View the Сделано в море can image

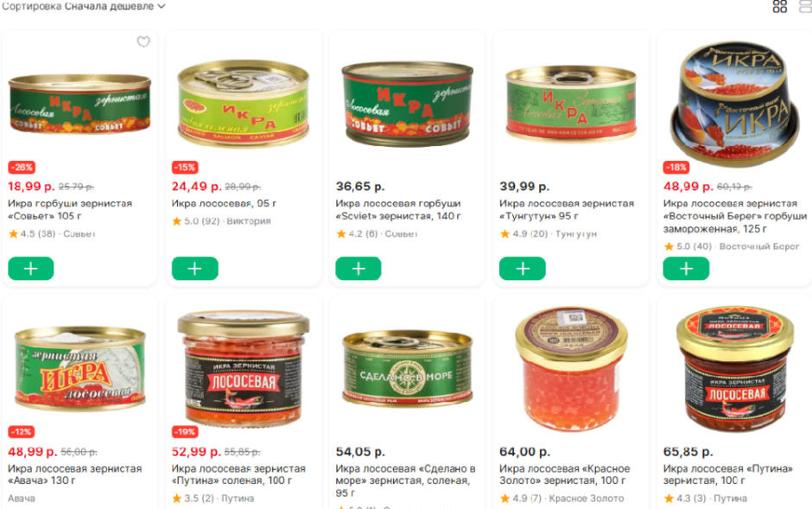408,369
